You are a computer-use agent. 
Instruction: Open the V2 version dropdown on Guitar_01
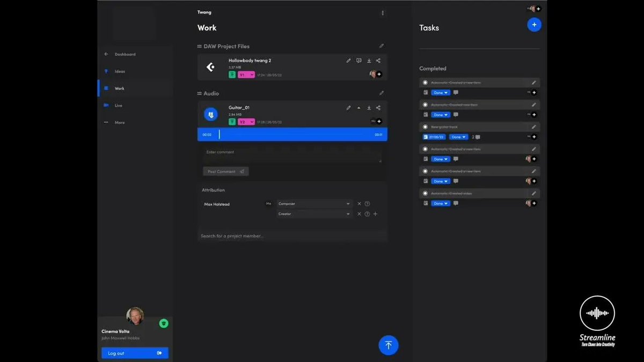click(x=247, y=121)
